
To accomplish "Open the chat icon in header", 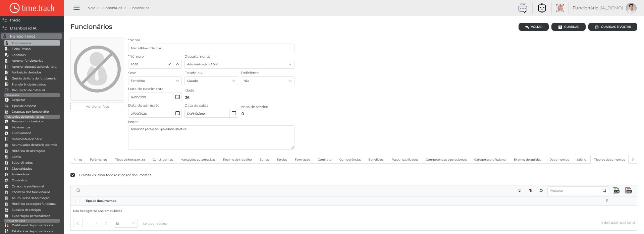I will pyautogui.click(x=523, y=8).
